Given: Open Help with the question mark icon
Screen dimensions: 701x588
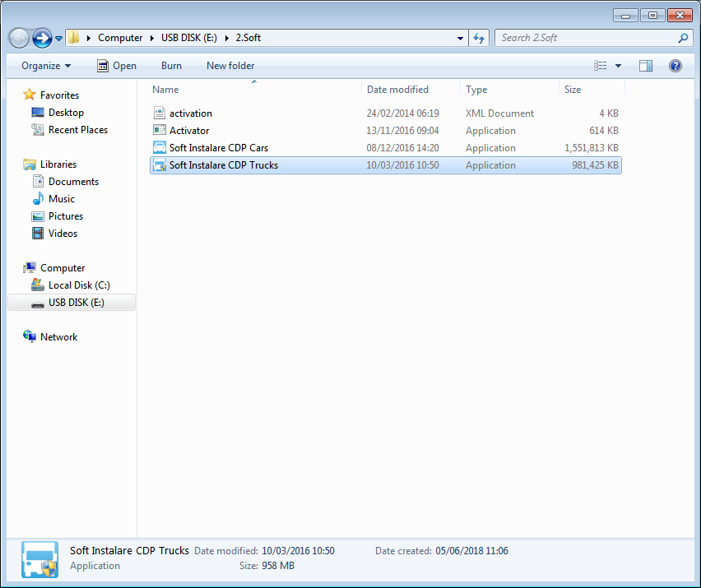Looking at the screenshot, I should (675, 66).
